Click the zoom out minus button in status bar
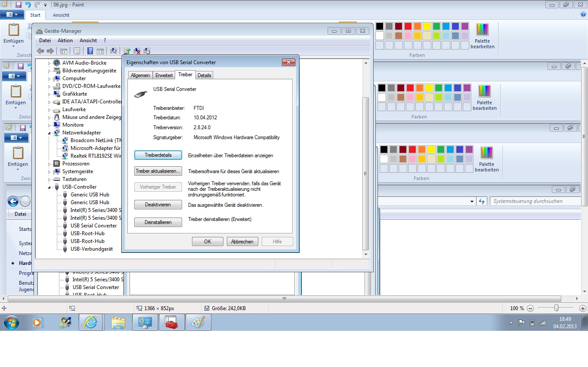Viewport: 588px width, 367px height. click(530, 308)
